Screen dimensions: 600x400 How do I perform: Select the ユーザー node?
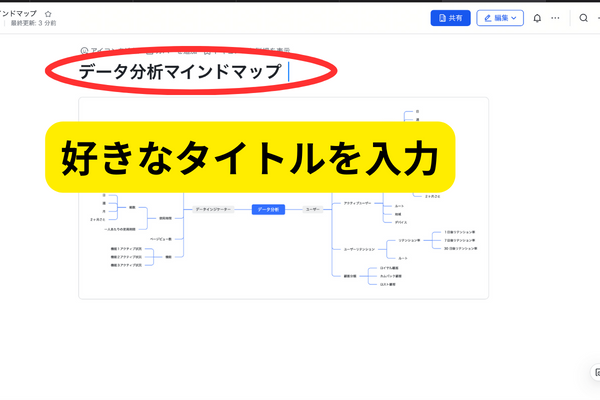[x=313, y=209]
